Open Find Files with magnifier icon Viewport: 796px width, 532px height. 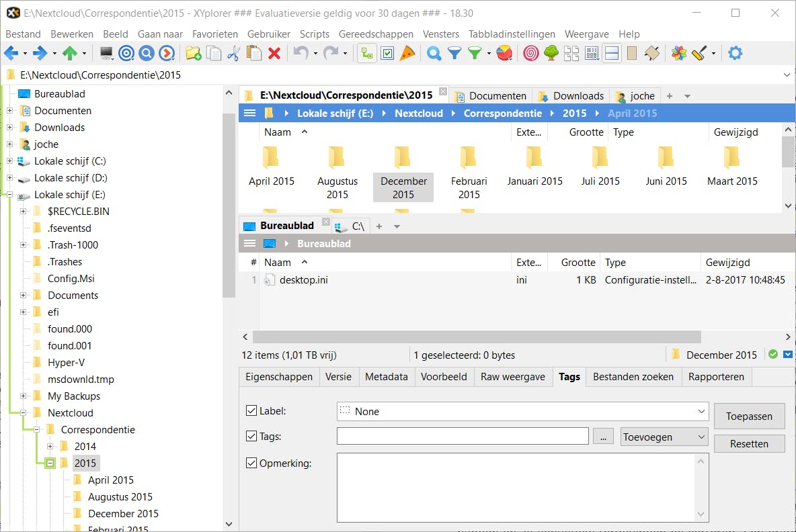point(434,54)
